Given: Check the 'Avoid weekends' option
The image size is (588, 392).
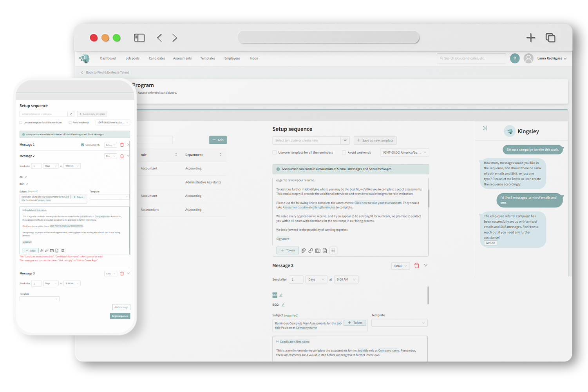Looking at the screenshot, I should coord(344,152).
